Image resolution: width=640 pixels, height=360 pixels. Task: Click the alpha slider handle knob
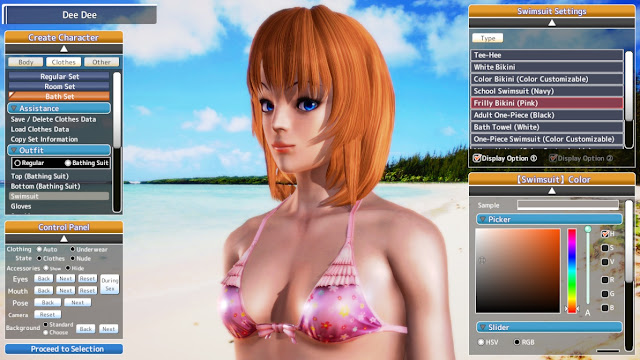[588, 229]
